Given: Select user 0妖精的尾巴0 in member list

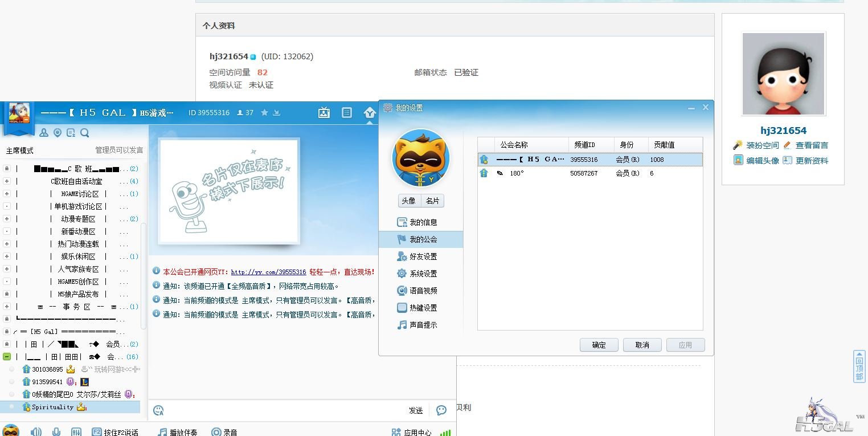Looking at the screenshot, I should (76, 394).
